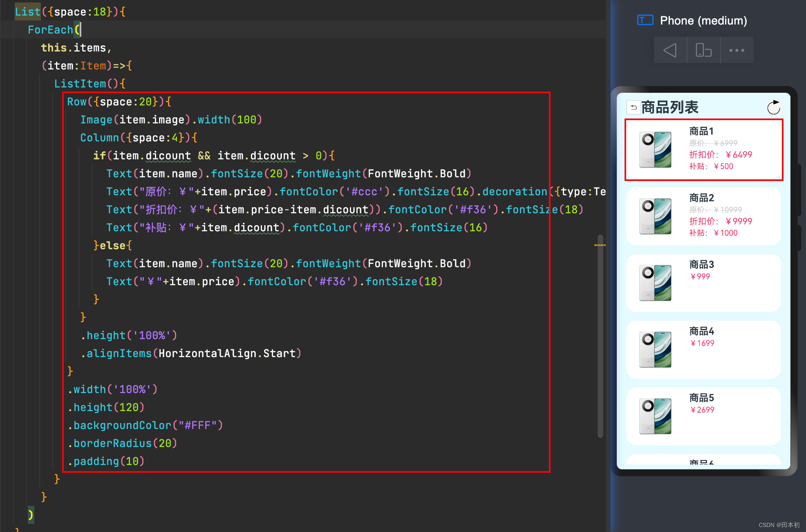Click the List({space:18}){ code line
Image resolution: width=806 pixels, height=532 pixels.
(70, 12)
